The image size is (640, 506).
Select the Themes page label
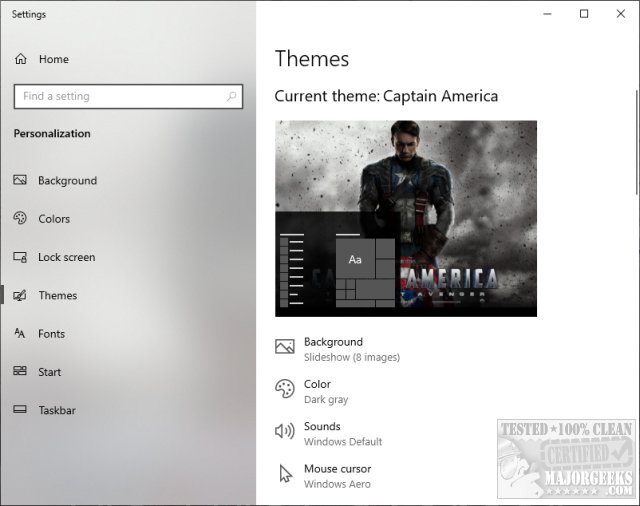point(58,295)
